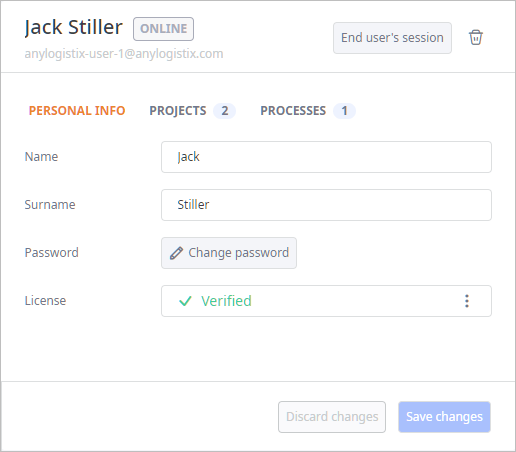
Task: Click the pencil icon beside Change password
Action: point(176,253)
